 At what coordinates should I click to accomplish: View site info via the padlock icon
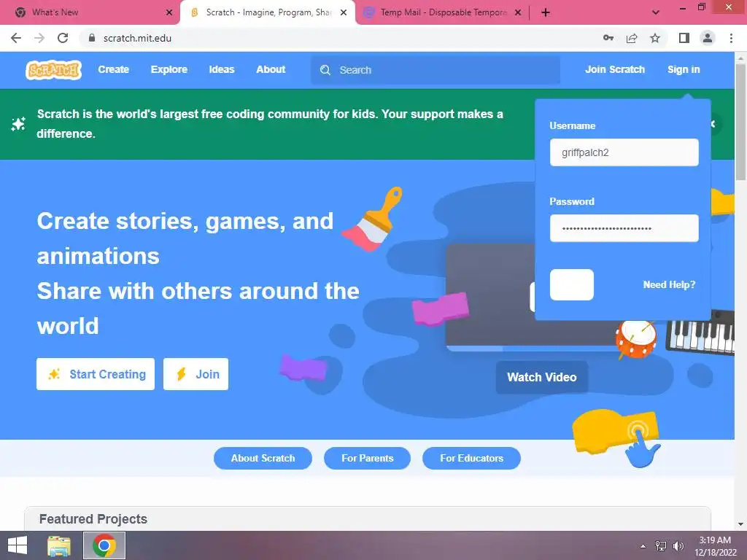pos(93,38)
